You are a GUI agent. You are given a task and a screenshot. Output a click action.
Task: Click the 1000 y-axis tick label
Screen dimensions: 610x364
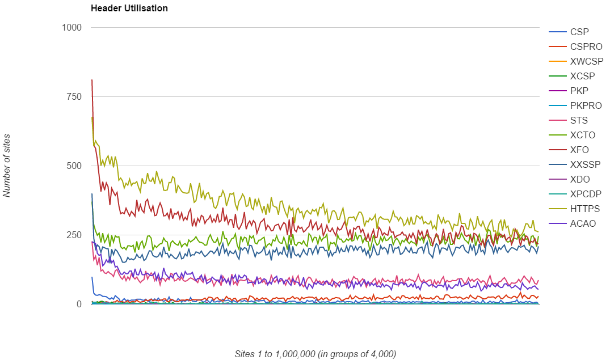tap(72, 28)
